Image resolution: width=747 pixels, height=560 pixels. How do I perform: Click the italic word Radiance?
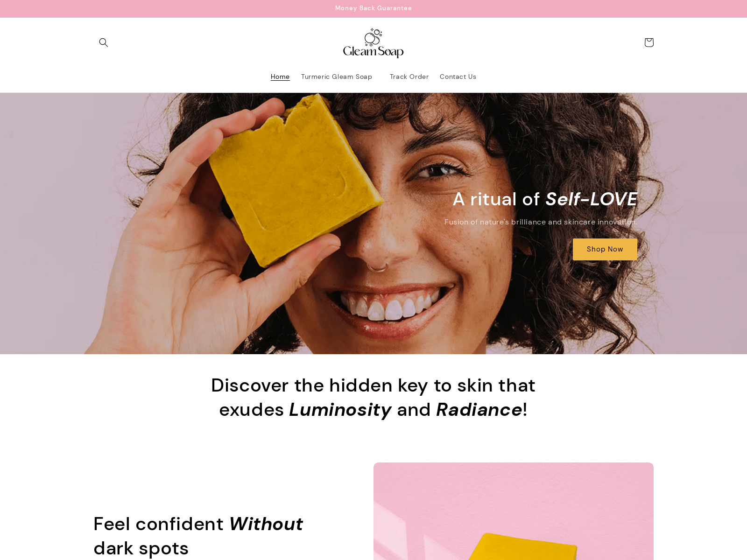(479, 410)
